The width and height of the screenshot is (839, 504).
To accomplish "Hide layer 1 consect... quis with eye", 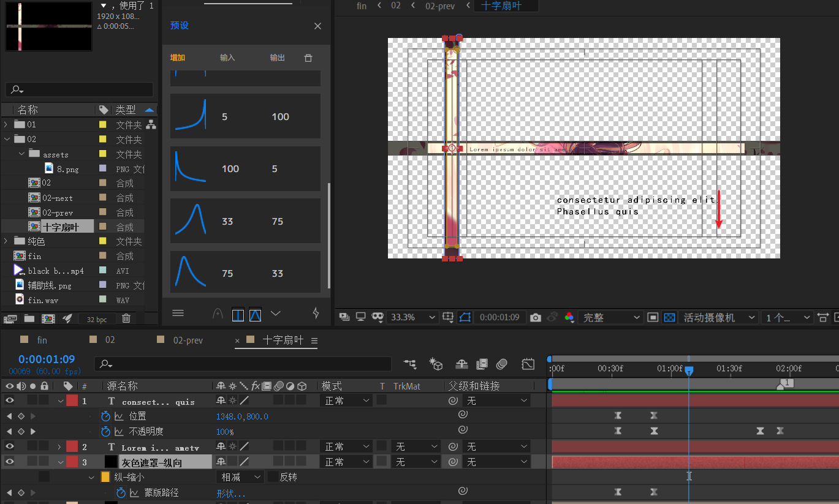I will point(9,401).
